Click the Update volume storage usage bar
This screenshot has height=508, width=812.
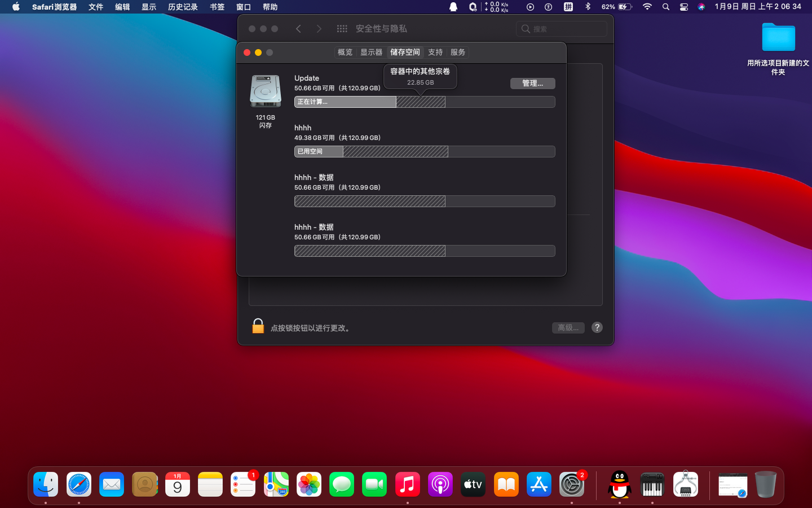(424, 102)
